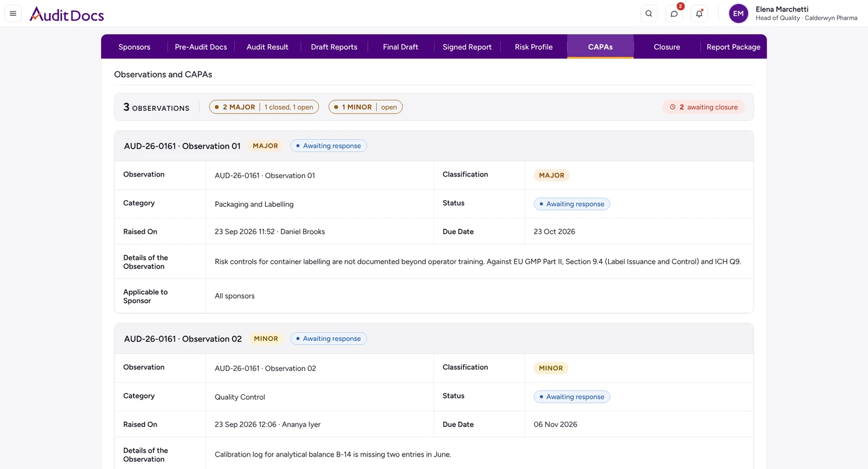Click the calibration log observation details text
This screenshot has height=469, width=868.
pyautogui.click(x=333, y=454)
